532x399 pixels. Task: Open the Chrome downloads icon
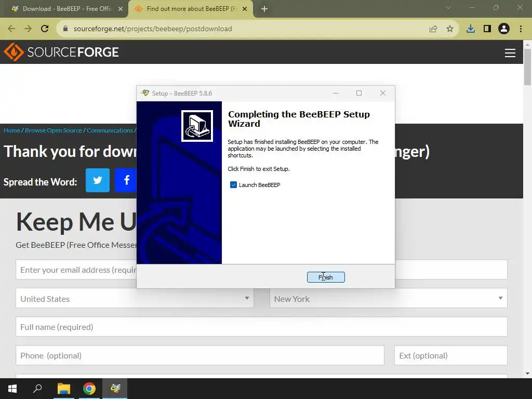[471, 29]
